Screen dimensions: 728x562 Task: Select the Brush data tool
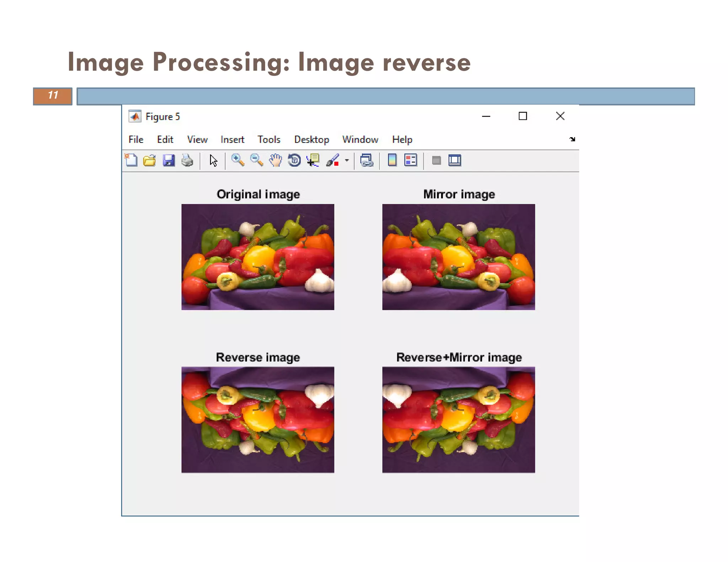tap(333, 161)
